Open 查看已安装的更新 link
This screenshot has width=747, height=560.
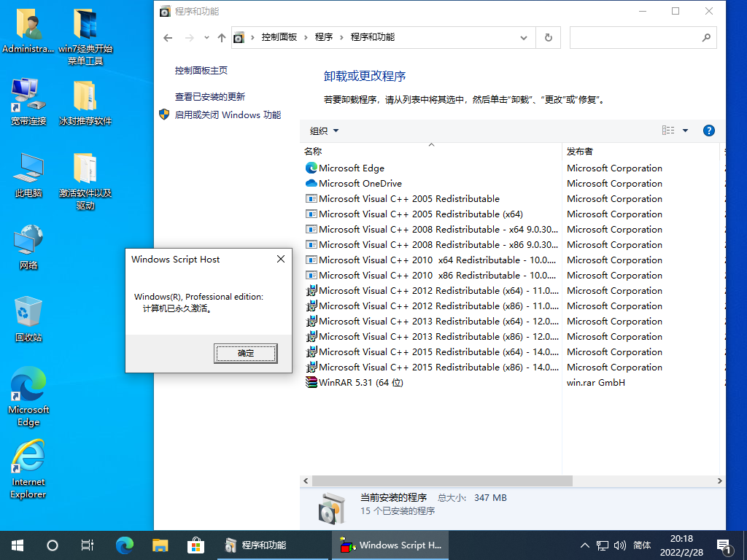[209, 97]
